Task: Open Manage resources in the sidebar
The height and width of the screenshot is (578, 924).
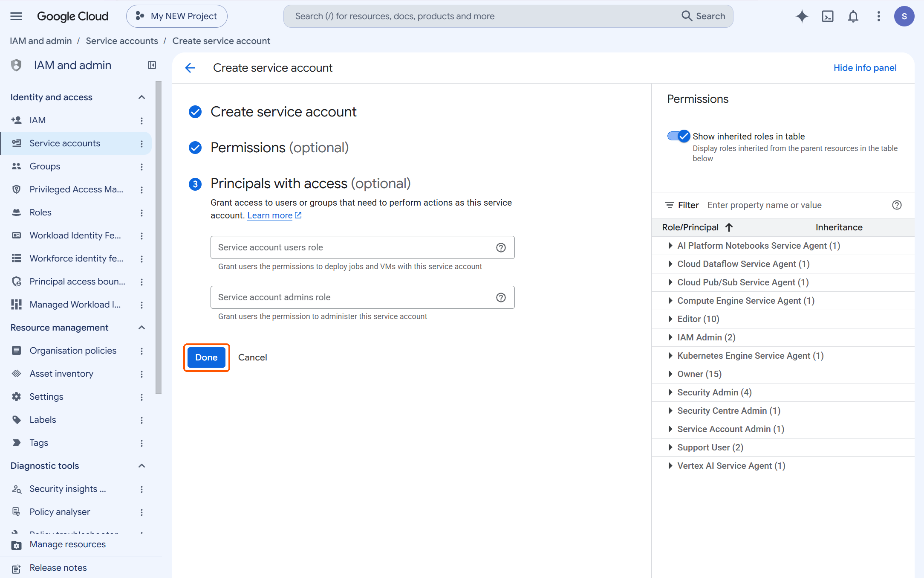Action: (67, 545)
